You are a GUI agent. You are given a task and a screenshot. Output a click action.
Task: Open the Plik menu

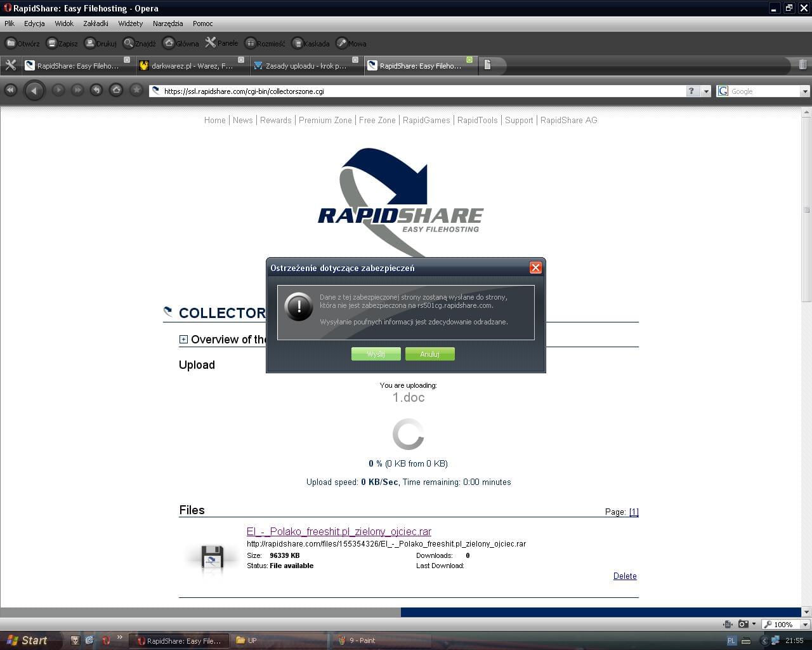10,23
